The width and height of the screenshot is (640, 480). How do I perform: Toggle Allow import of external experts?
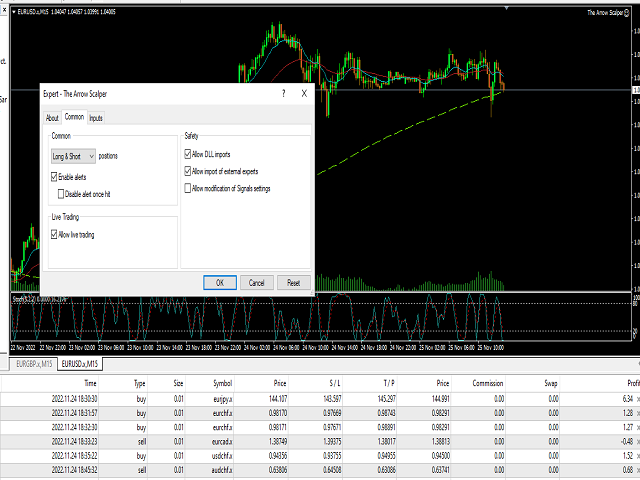coord(188,171)
